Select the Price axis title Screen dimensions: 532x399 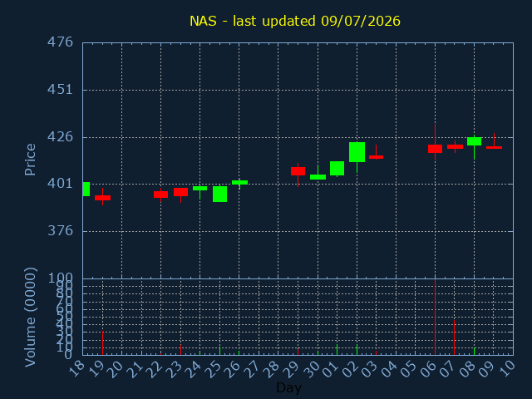(x=30, y=160)
